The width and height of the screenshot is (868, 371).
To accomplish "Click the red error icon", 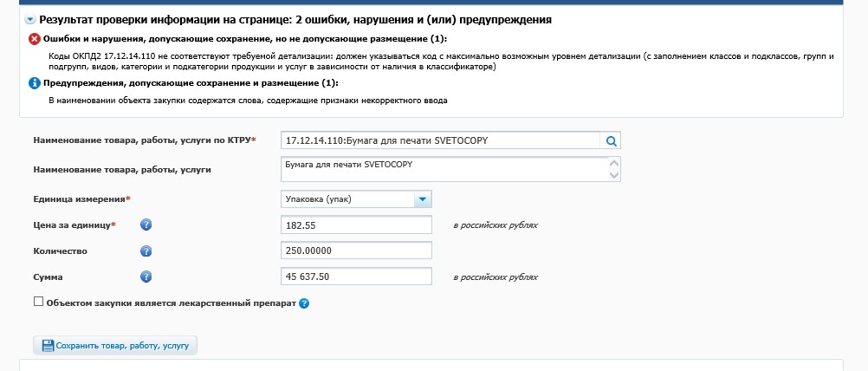I will (35, 40).
